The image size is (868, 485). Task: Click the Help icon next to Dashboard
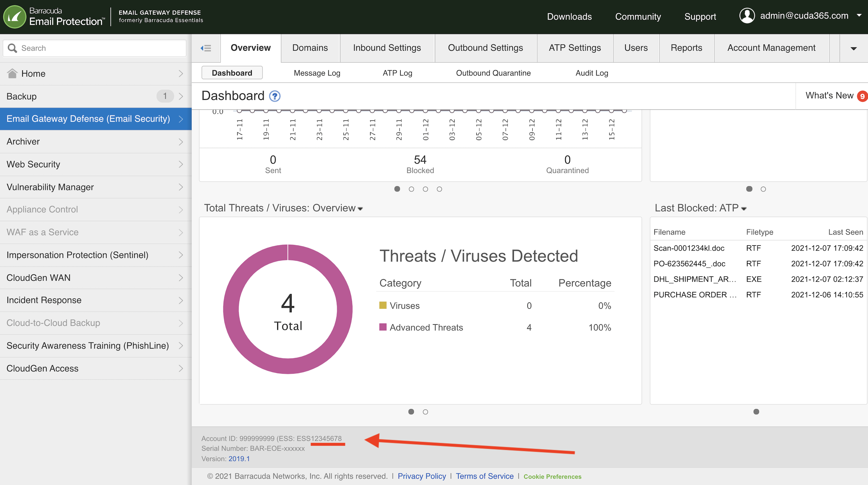pos(274,96)
